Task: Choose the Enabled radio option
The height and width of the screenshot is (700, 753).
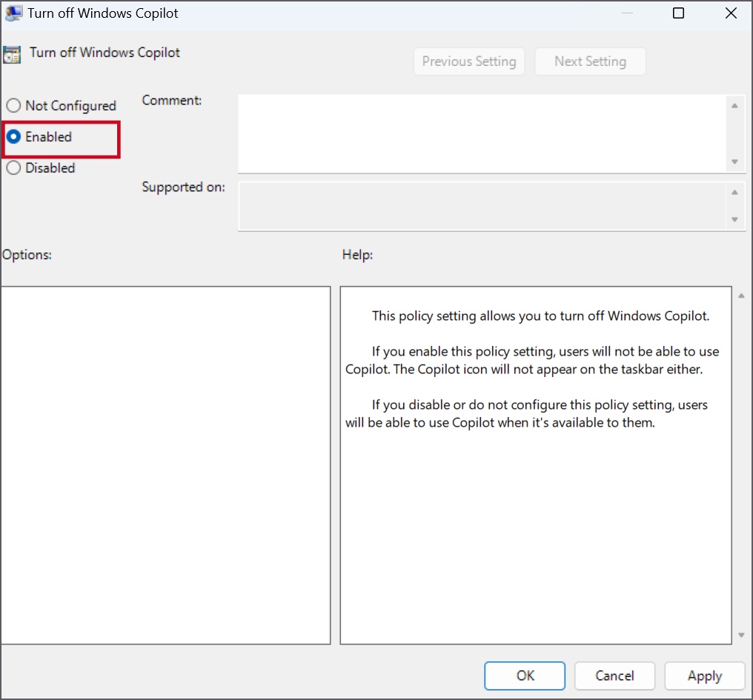Action: click(x=13, y=137)
